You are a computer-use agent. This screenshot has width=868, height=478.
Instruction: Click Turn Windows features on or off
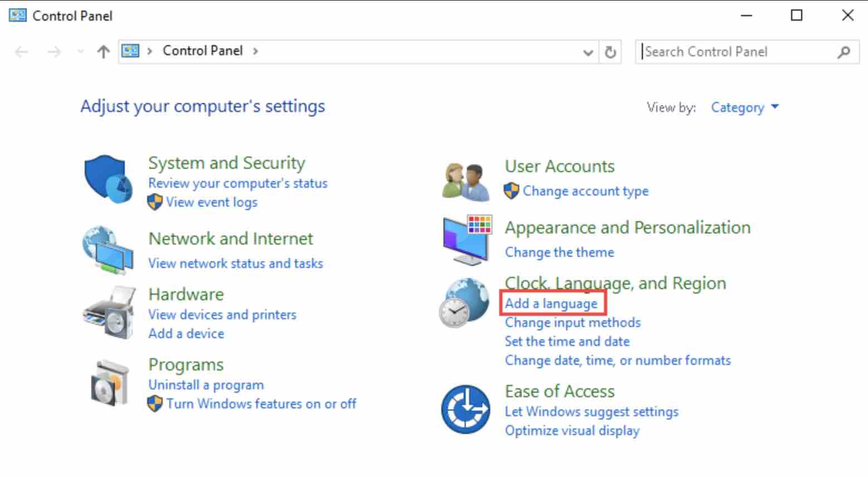[x=261, y=404]
